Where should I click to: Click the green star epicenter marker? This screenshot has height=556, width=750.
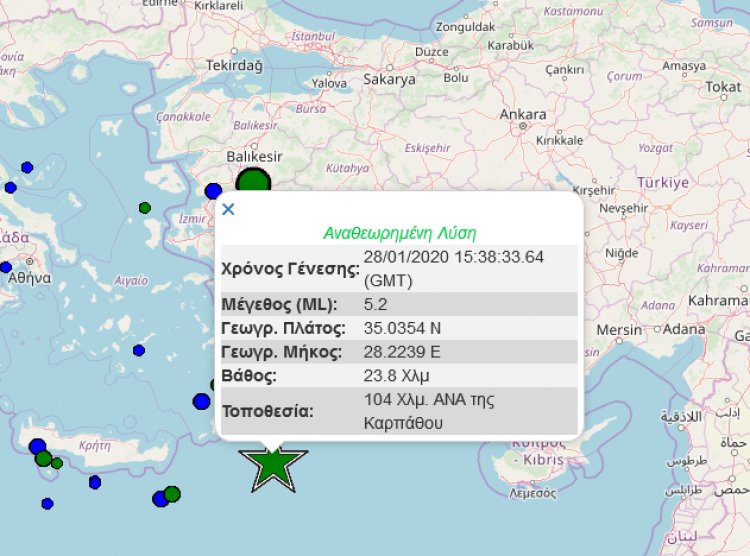tap(273, 469)
